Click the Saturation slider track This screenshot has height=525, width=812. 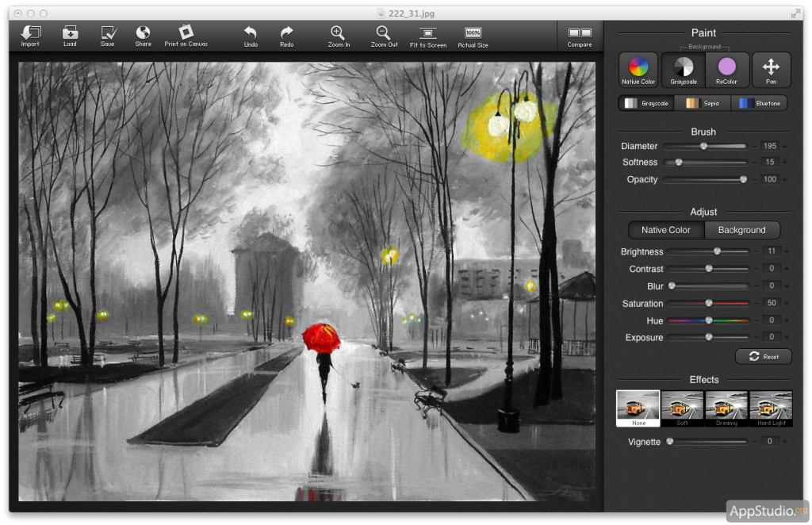(707, 303)
